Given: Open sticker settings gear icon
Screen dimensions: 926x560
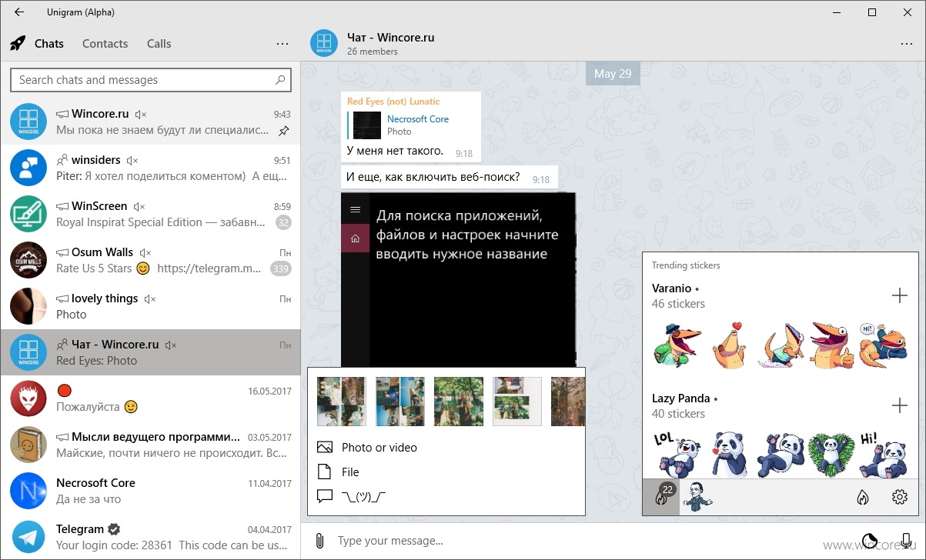Looking at the screenshot, I should coord(900,498).
